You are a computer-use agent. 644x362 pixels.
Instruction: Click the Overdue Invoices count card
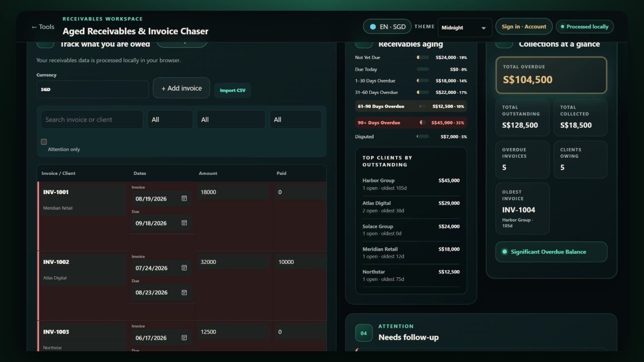point(523,159)
